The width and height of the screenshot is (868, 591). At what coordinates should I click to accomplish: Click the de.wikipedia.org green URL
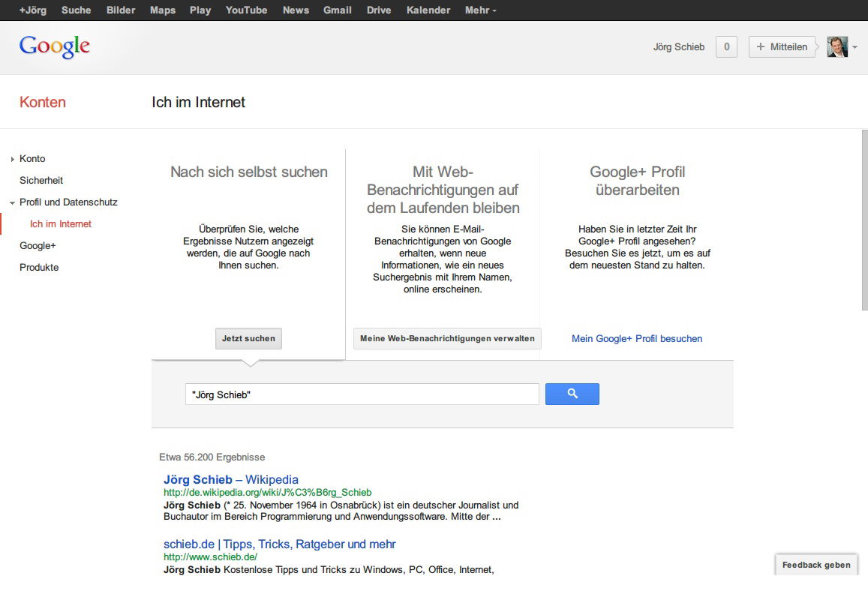267,493
